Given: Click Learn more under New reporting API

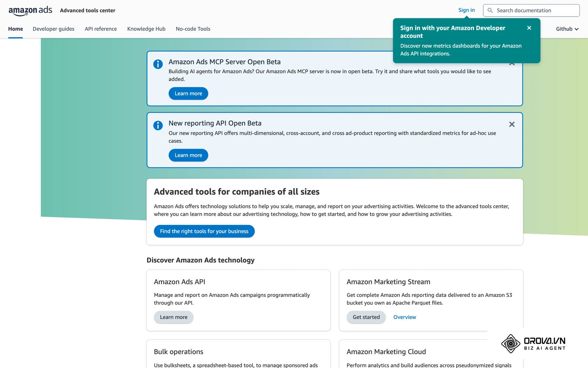Looking at the screenshot, I should tap(188, 155).
